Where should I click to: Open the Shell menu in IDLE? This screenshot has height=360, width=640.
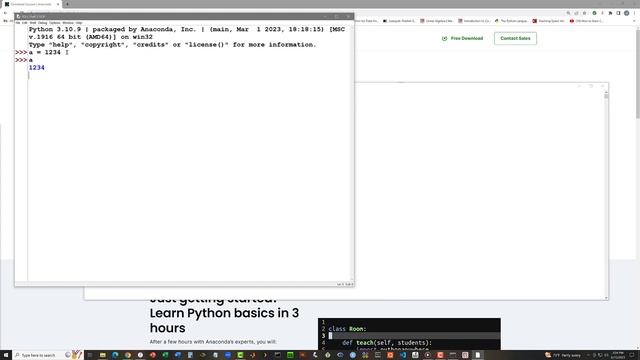pyautogui.click(x=33, y=23)
